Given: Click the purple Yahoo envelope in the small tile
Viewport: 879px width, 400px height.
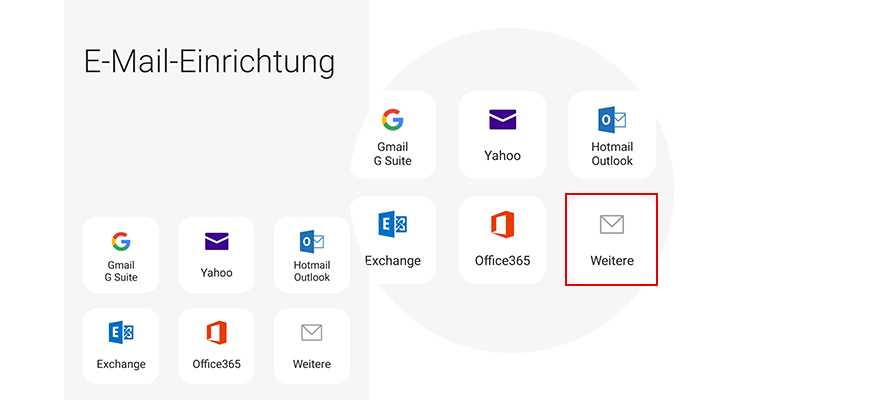Looking at the screenshot, I should tap(216, 241).
